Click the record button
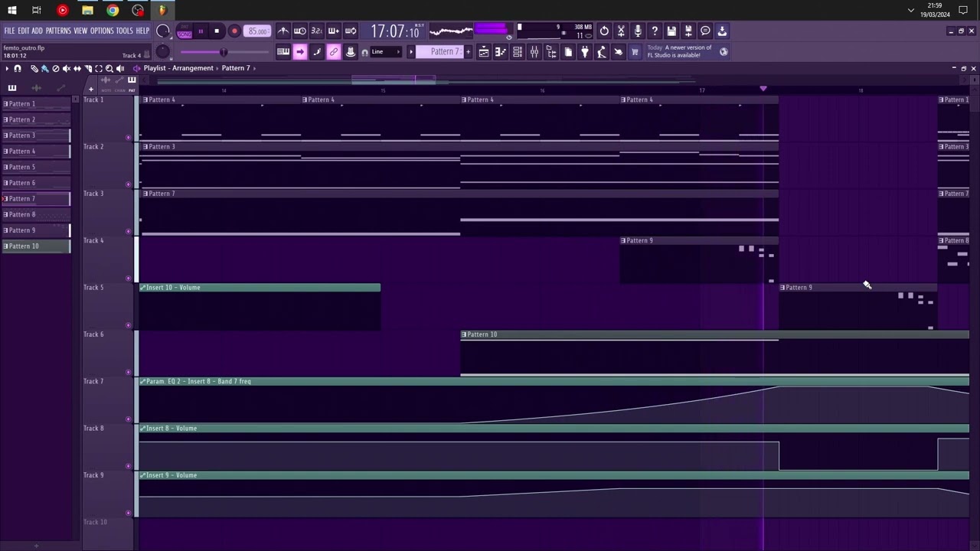Viewport: 980px width, 551px height. click(x=234, y=31)
